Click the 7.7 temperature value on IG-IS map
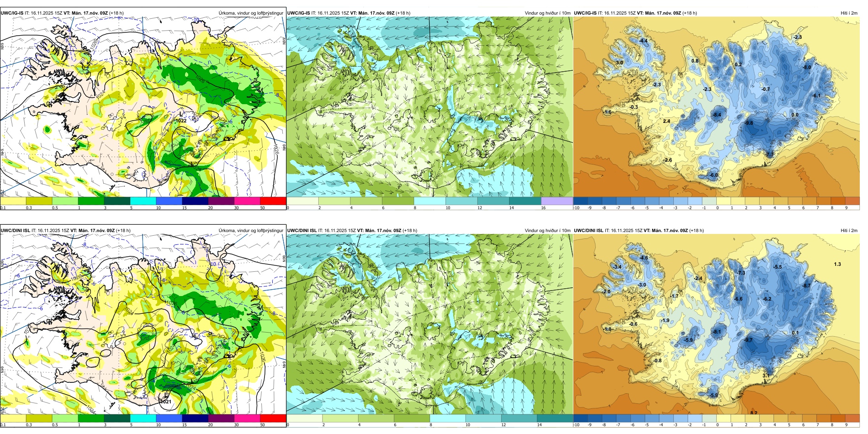 (x=770, y=154)
